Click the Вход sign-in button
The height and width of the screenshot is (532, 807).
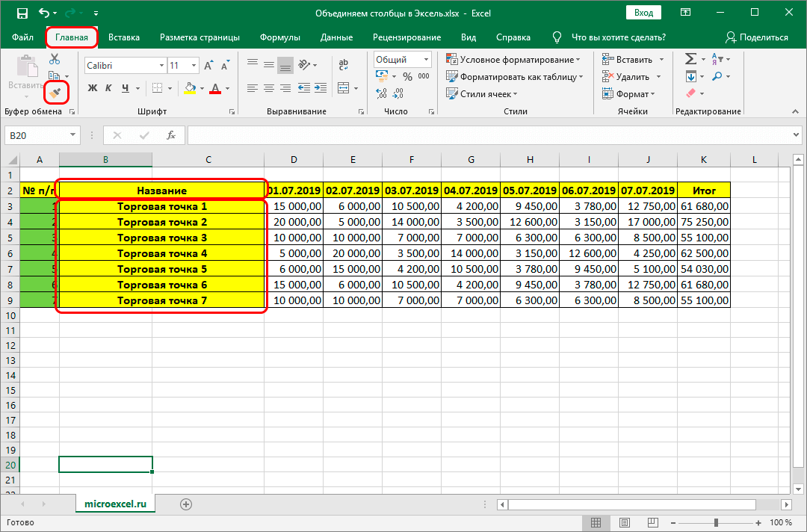coord(643,13)
